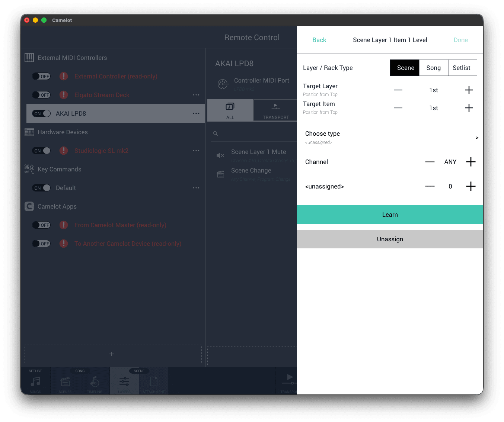Viewport: 504px width, 422px height.
Task: Click the red warning icon beside Elgato Stream Deck
Action: tap(64, 95)
